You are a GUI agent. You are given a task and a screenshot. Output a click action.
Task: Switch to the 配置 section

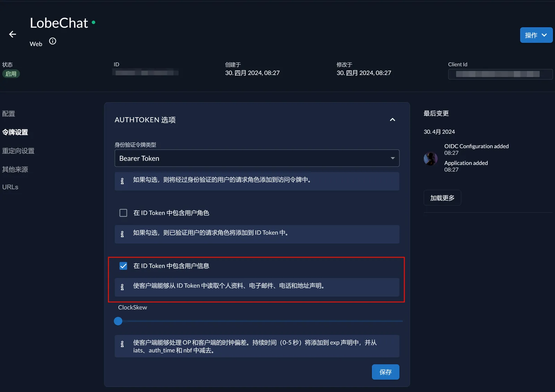click(9, 114)
